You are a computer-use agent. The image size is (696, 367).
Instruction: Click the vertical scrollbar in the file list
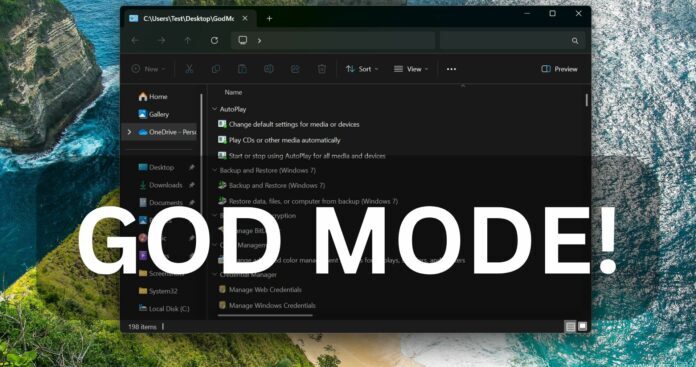[586, 100]
